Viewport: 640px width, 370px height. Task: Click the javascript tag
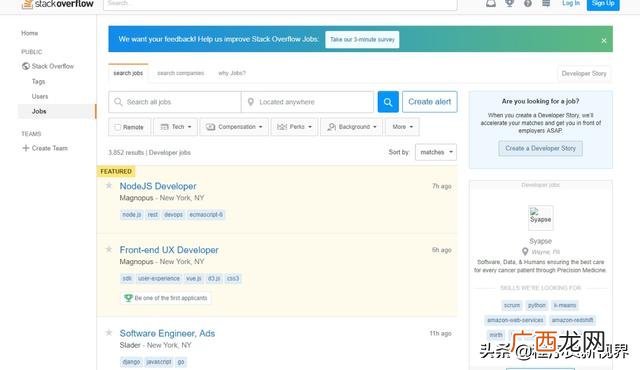pyautogui.click(x=159, y=362)
